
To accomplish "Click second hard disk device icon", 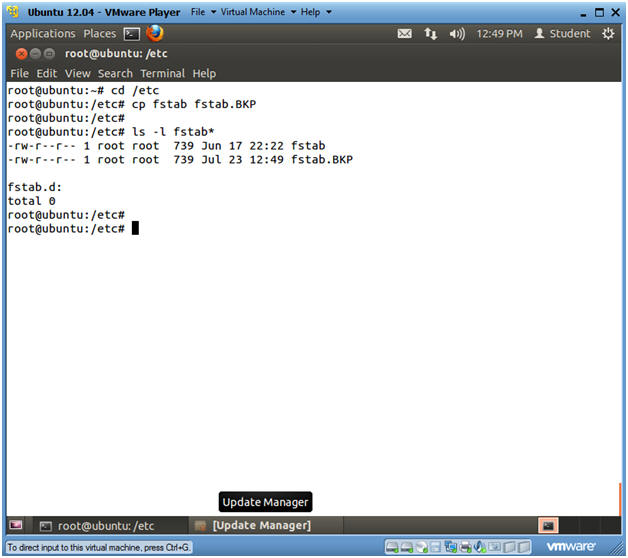I will 407,547.
